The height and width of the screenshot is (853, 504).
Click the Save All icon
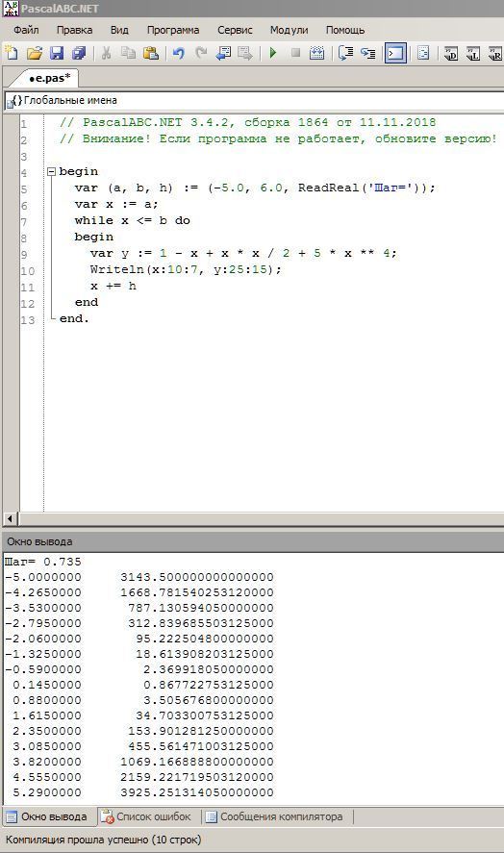coord(80,53)
